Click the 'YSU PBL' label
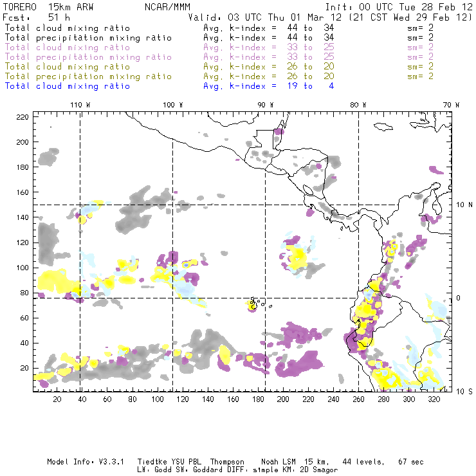The height and width of the screenshot is (476, 476). (187, 462)
